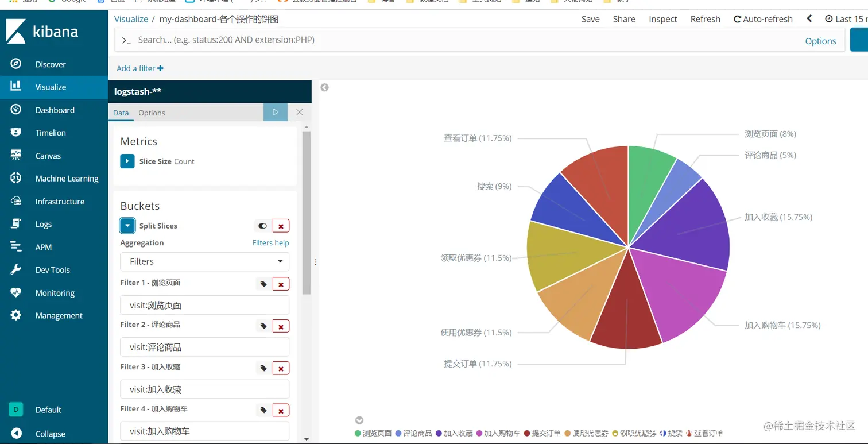Viewport: 868px width, 444px height.
Task: Open the Infrastructure icon in sidebar
Action: pyautogui.click(x=16, y=201)
